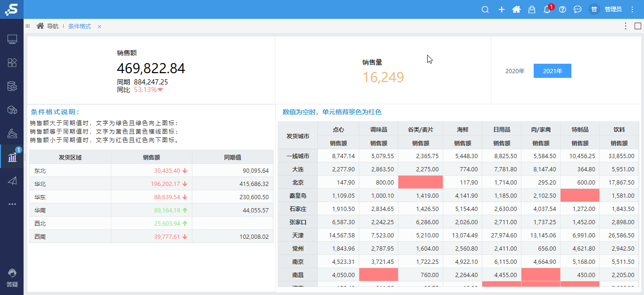Click the red down arrow in 西南 row
This screenshot has height=295, width=644.
tap(185, 236)
